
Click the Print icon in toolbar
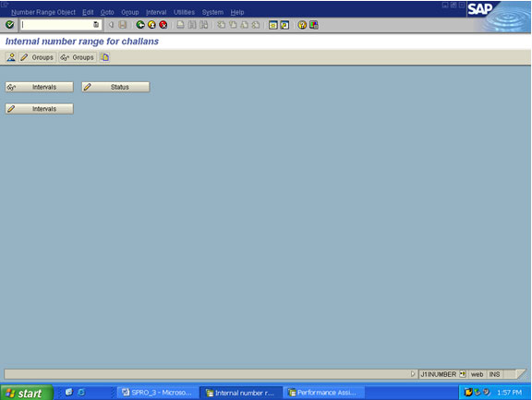coord(180,25)
